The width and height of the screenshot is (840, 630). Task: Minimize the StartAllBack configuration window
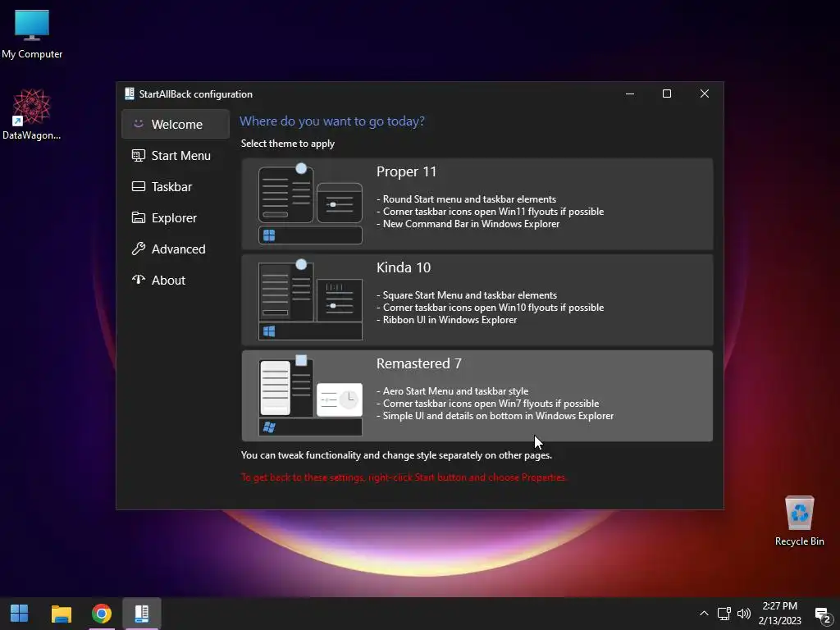630,94
